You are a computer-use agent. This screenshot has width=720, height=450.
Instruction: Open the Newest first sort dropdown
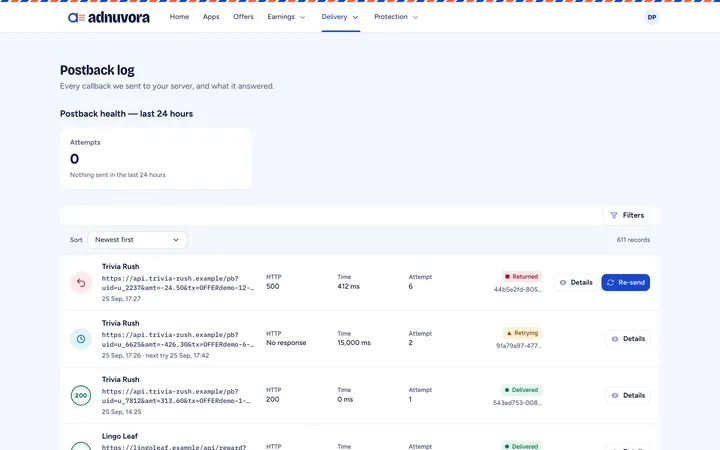tap(137, 240)
